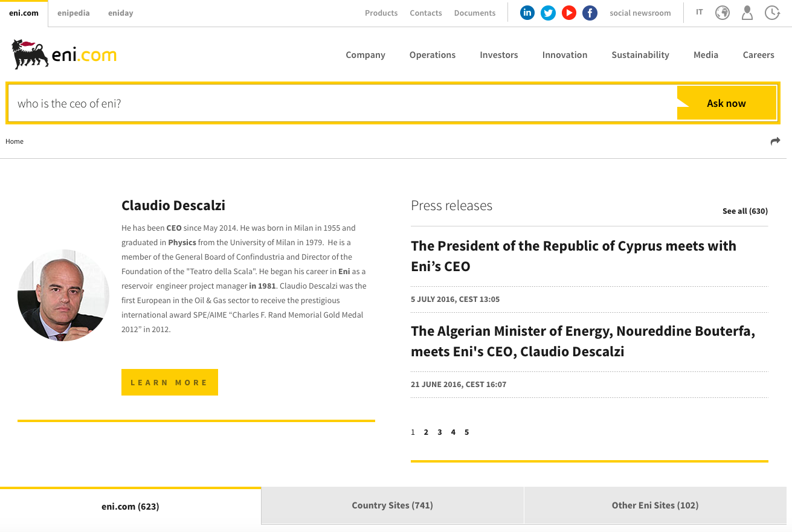Open the Products link
The height and width of the screenshot is (532, 792).
click(381, 13)
